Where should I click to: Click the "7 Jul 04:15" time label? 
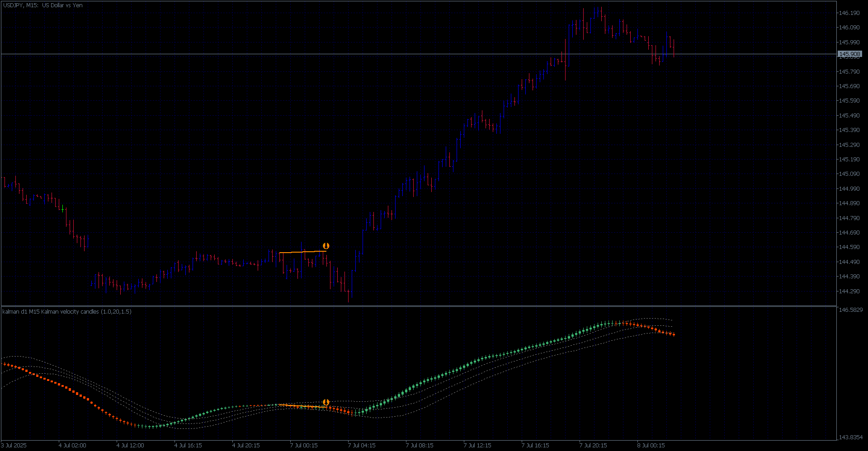[362, 446]
